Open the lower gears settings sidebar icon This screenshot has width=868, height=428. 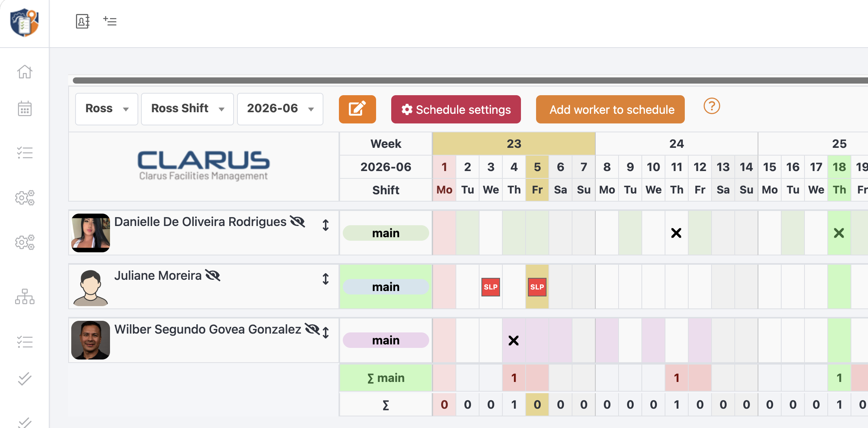pyautogui.click(x=24, y=242)
